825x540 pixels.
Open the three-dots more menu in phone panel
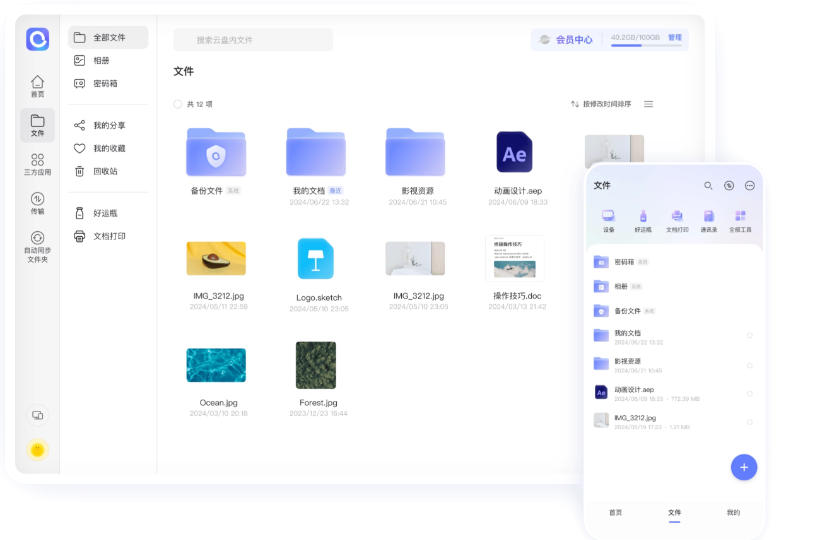tap(750, 186)
